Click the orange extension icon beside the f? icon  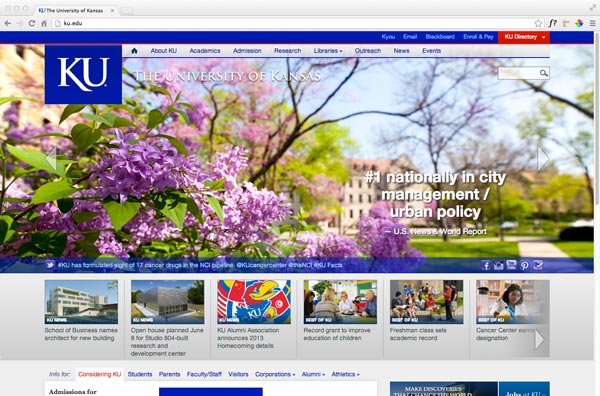566,23
